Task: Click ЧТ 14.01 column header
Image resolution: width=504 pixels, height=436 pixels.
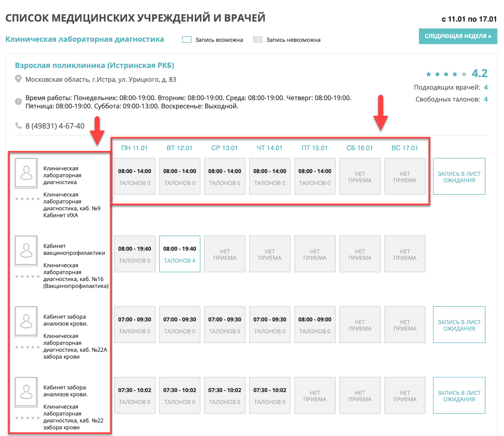Action: click(270, 148)
